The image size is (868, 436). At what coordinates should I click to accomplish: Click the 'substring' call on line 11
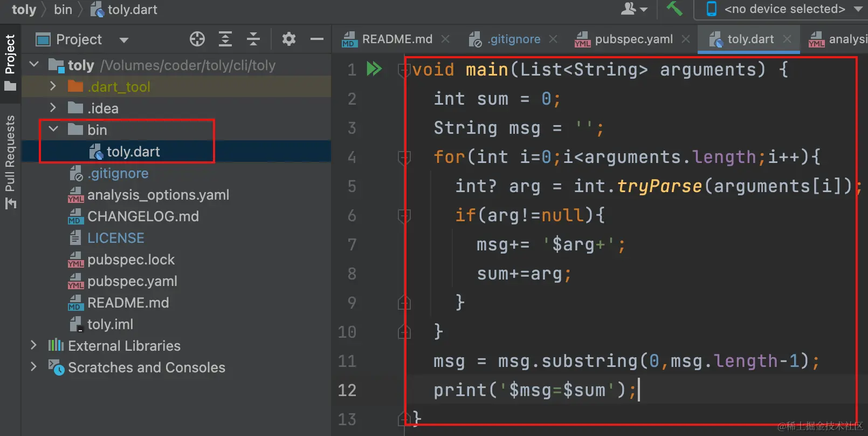pyautogui.click(x=589, y=361)
